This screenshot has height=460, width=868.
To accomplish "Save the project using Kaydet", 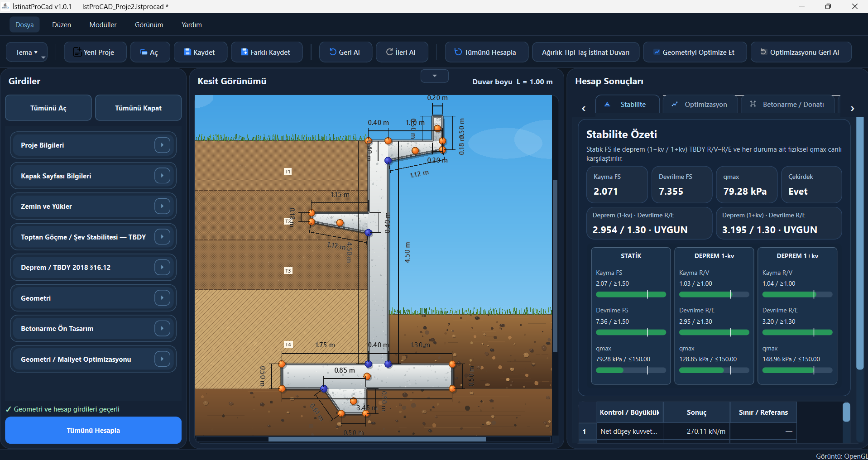I will (201, 52).
